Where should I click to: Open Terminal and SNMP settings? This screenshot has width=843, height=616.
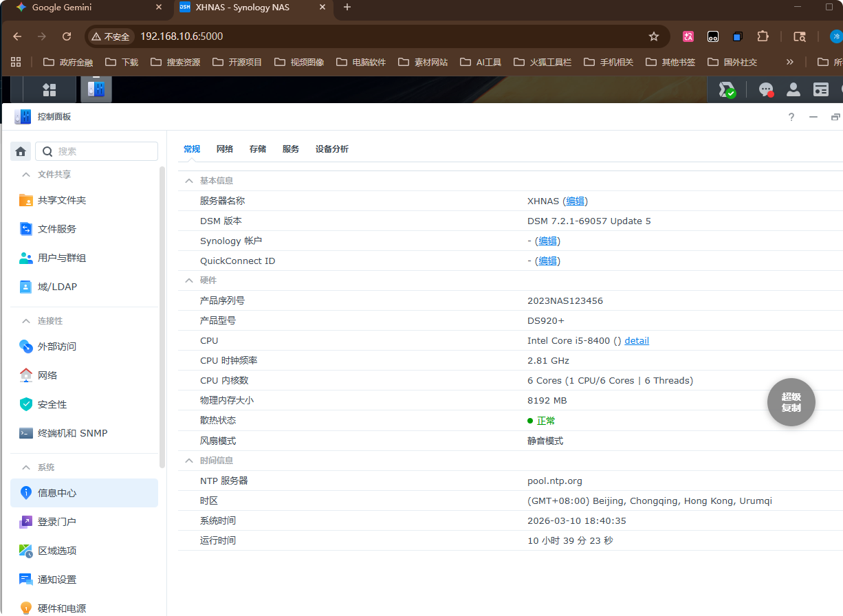click(x=72, y=433)
